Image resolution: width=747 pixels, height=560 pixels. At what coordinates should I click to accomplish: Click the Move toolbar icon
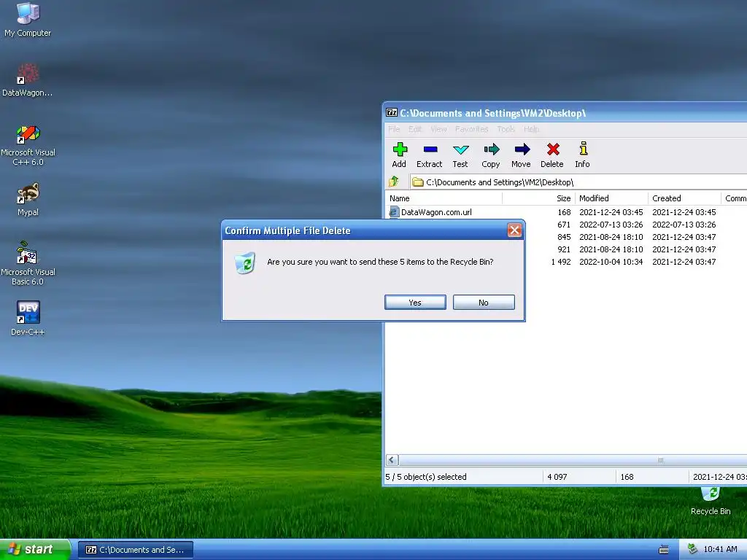[521, 155]
